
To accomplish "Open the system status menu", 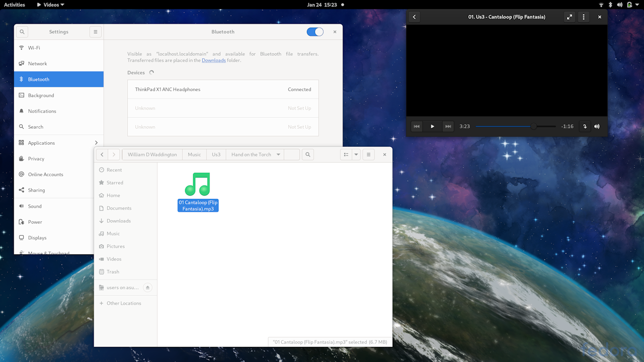I will pyautogui.click(x=620, y=5).
